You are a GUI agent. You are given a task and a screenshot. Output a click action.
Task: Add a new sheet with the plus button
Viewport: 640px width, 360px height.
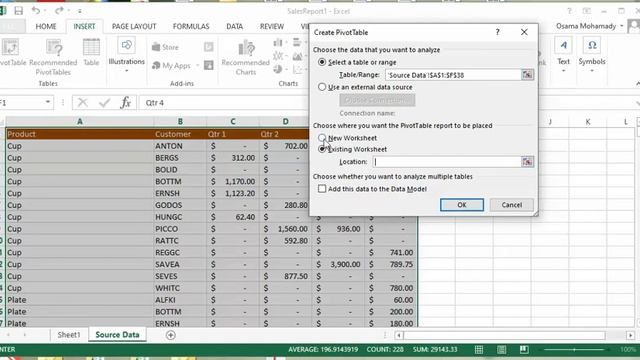pyautogui.click(x=171, y=335)
